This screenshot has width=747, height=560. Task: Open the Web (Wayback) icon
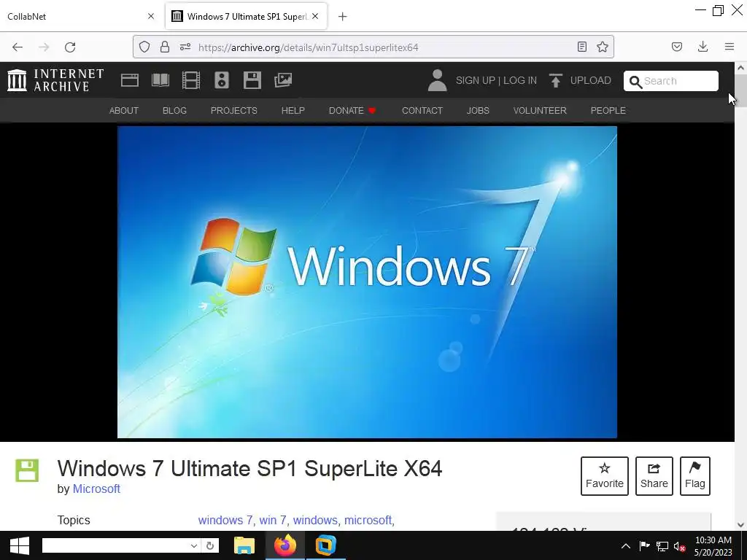[130, 80]
